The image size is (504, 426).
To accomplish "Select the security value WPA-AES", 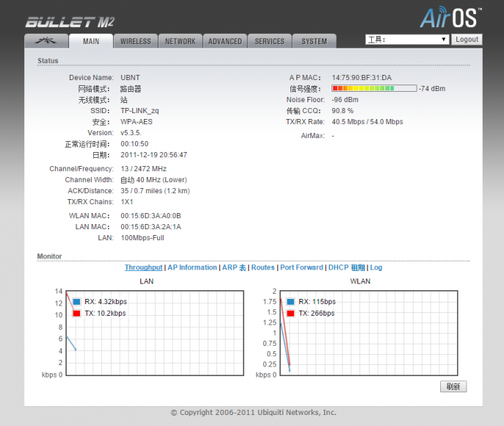I will click(x=136, y=122).
